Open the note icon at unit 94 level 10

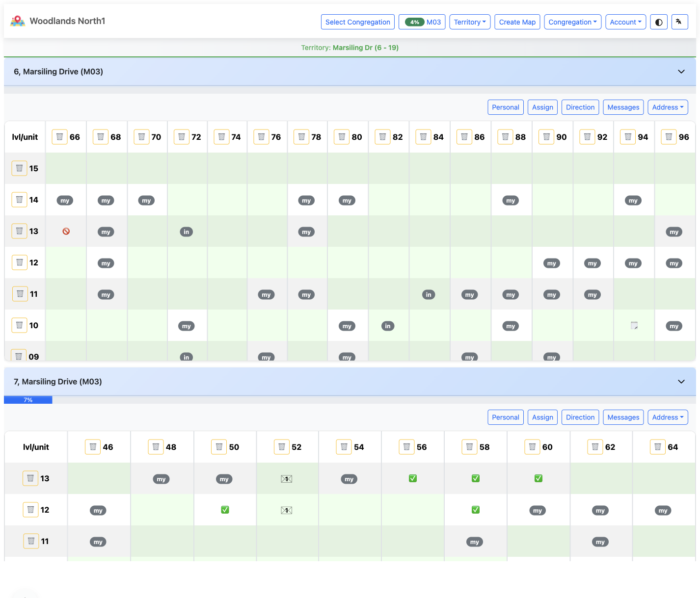click(x=634, y=325)
